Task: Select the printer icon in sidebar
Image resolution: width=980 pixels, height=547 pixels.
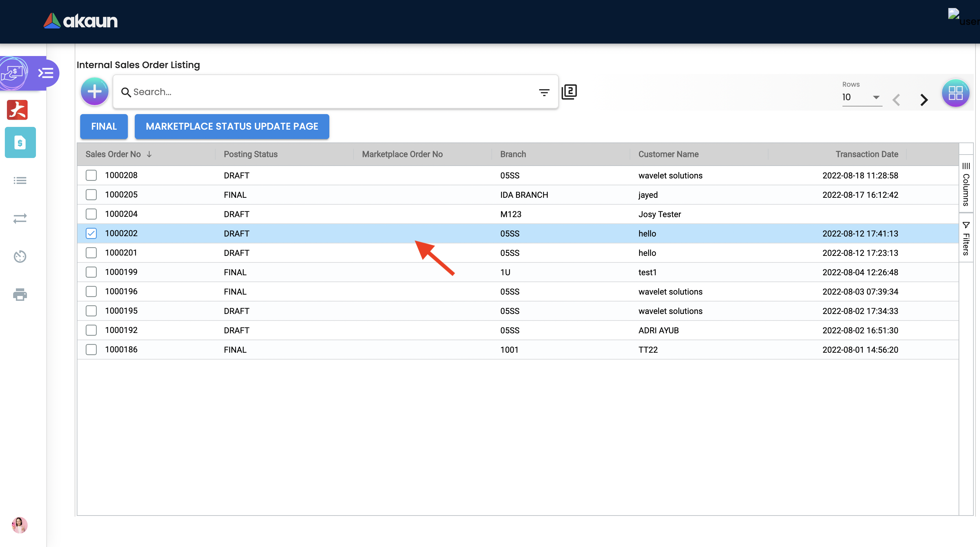Action: point(20,295)
